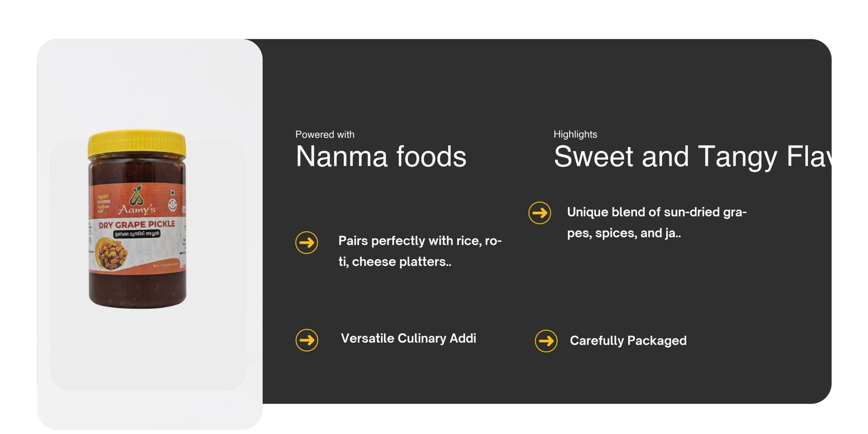Viewport: 868px width, 434px height.
Task: Click the round white certification emblem on label
Action: click(x=172, y=205)
